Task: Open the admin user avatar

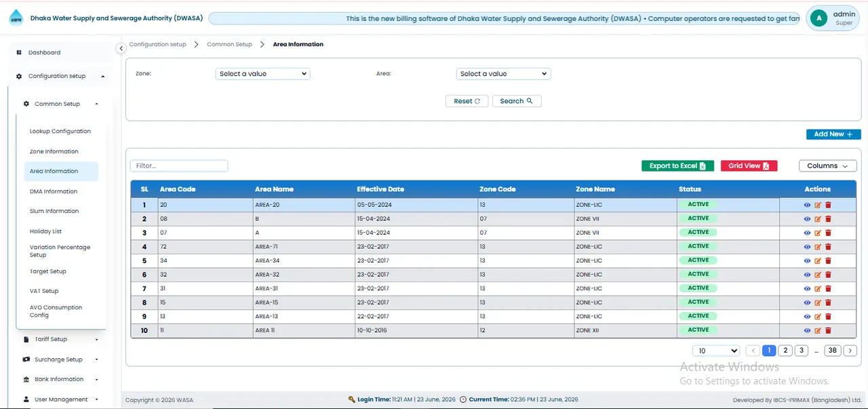Action: click(x=819, y=18)
